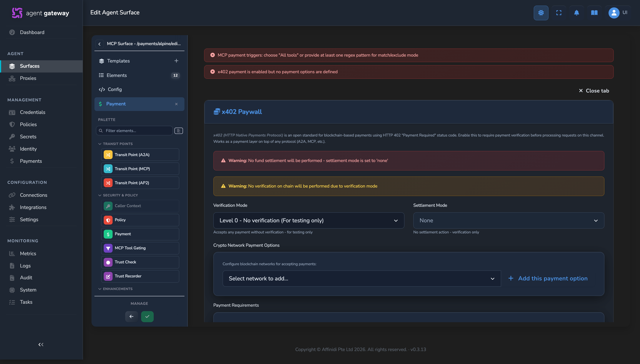Click Add this payment option
Image resolution: width=640 pixels, height=364 pixels.
(548, 279)
